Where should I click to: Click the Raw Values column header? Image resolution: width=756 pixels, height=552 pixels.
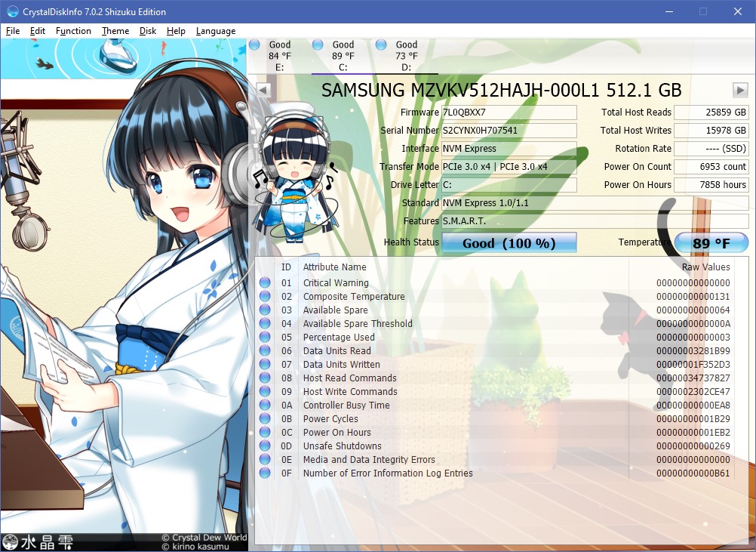click(706, 267)
